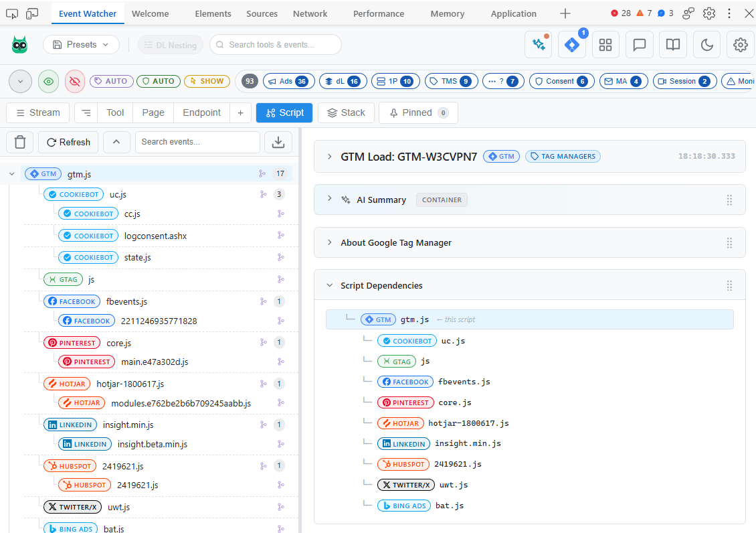Focus the Search events field

click(x=197, y=143)
